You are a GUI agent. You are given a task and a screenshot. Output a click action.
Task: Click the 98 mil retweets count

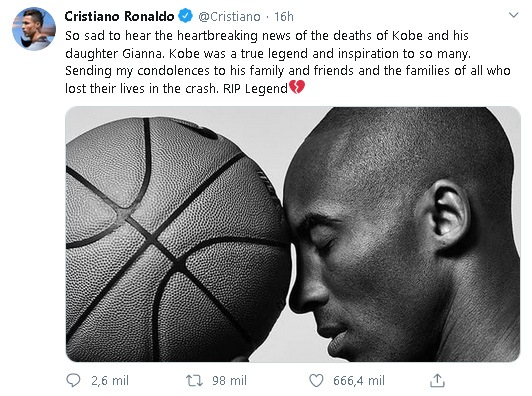229,380
